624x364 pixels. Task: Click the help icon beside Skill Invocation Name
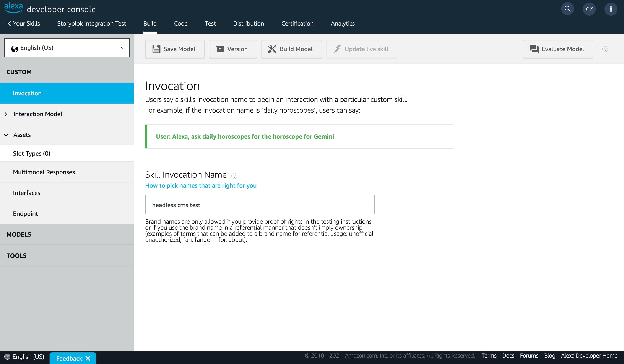pos(234,176)
